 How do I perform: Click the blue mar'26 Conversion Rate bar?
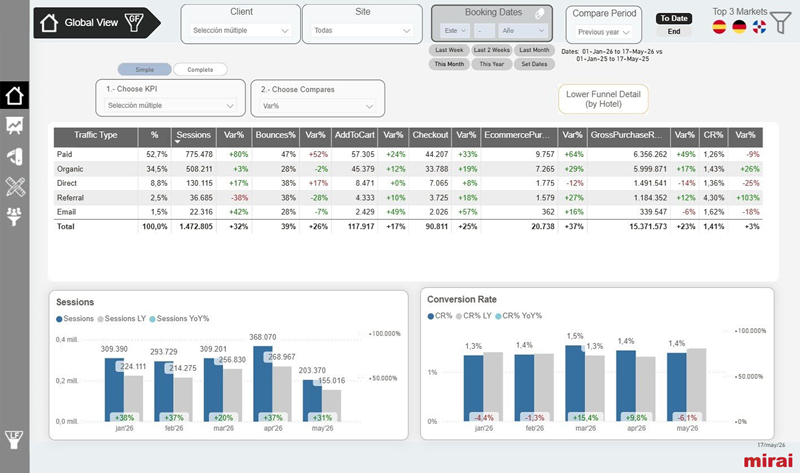pos(575,383)
